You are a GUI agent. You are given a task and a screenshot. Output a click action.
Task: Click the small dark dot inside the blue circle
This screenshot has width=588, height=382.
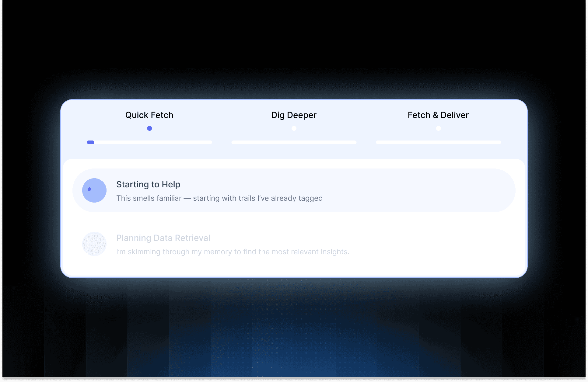[x=89, y=189]
